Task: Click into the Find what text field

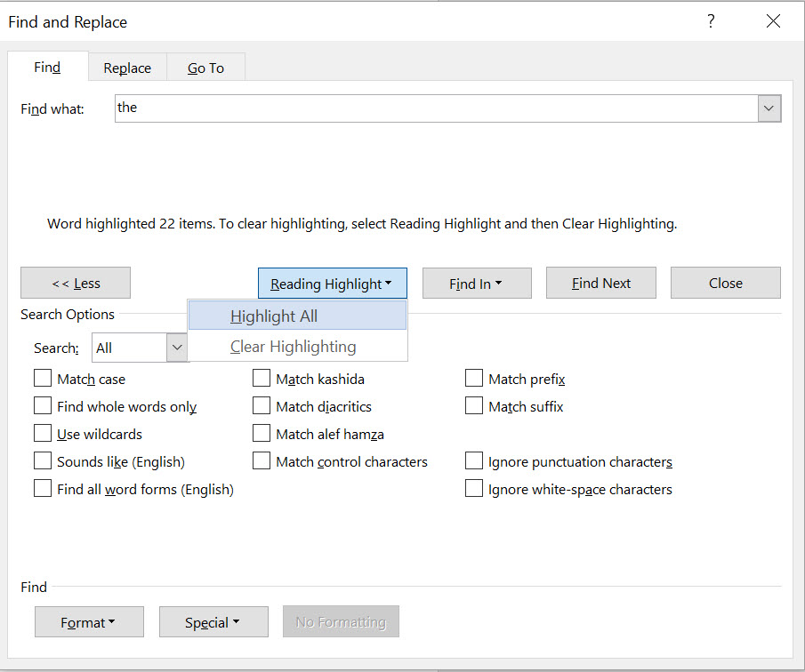Action: pyautogui.click(x=437, y=108)
